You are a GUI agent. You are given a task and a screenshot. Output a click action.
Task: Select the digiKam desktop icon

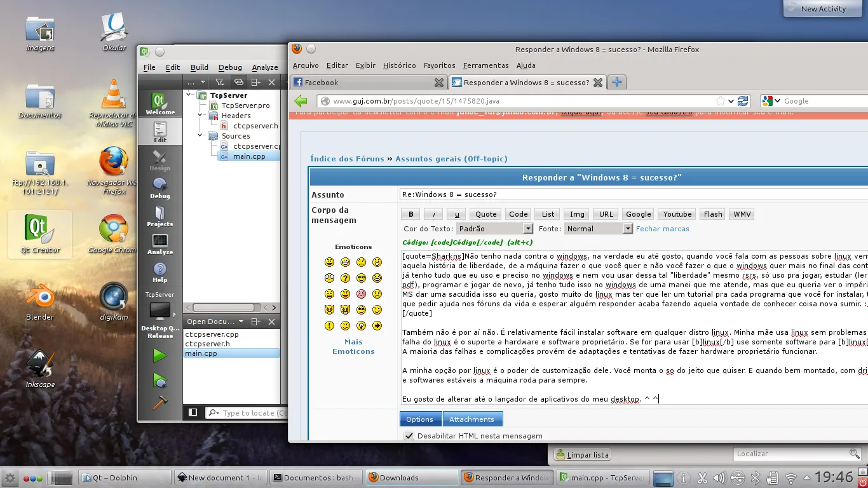click(x=113, y=301)
